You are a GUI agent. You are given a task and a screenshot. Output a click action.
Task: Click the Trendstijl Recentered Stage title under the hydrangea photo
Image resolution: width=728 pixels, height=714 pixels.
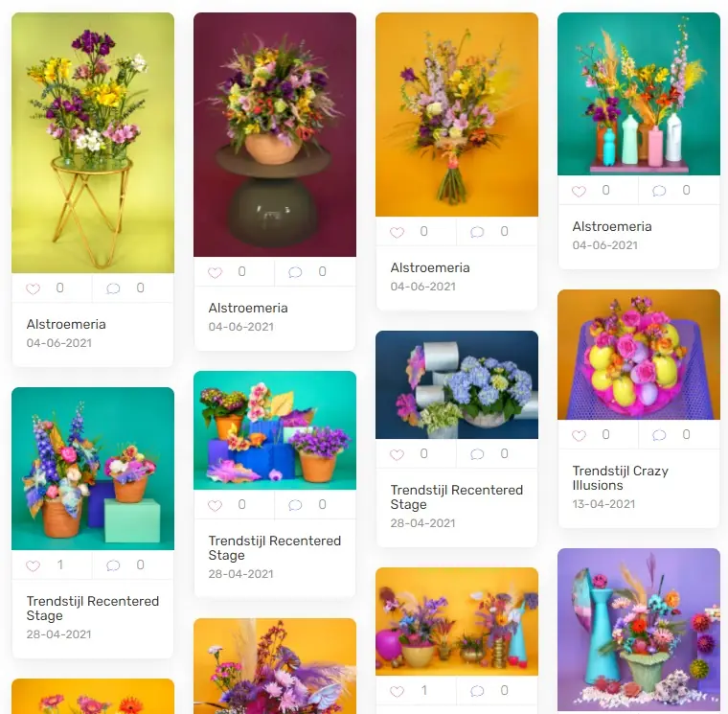coord(457,497)
